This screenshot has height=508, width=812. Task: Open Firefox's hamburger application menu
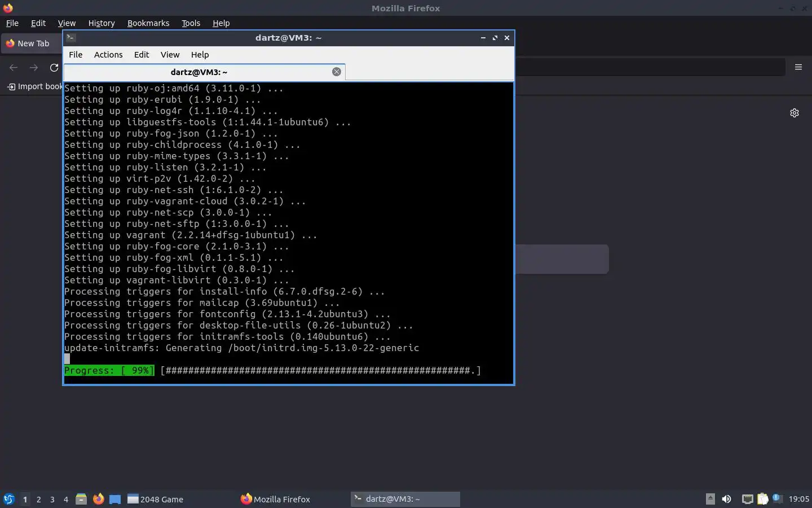click(798, 67)
